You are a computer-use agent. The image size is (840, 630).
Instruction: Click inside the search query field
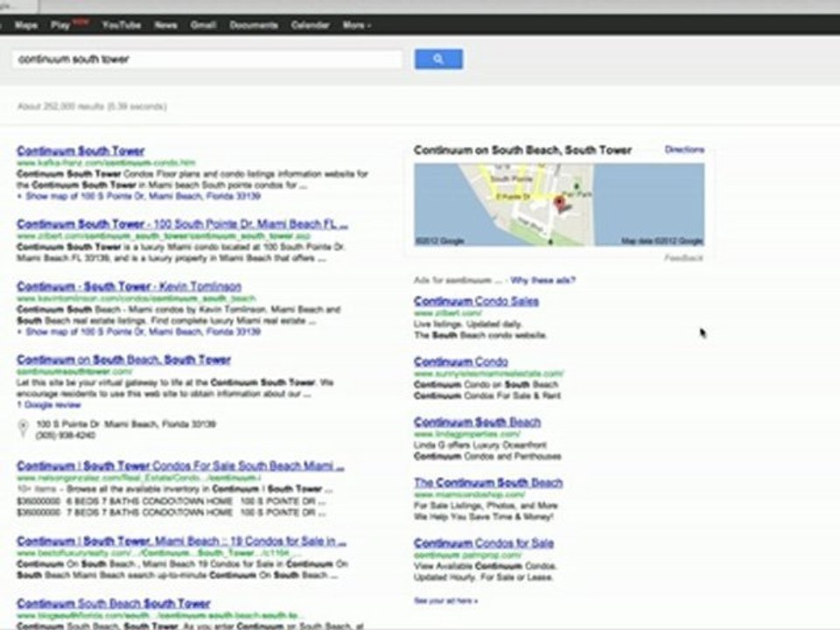tap(206, 59)
